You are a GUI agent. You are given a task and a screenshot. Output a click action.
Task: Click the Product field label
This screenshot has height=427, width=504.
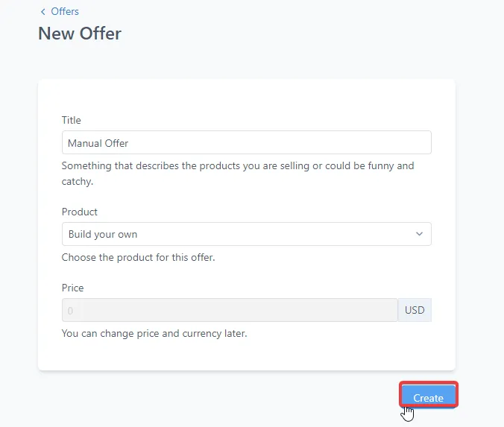tap(80, 212)
